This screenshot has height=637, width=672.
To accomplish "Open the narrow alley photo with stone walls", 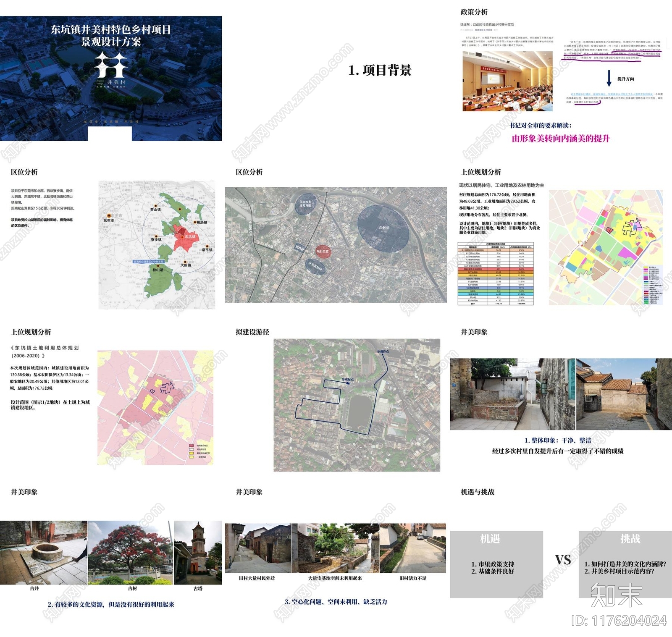I will (512, 394).
